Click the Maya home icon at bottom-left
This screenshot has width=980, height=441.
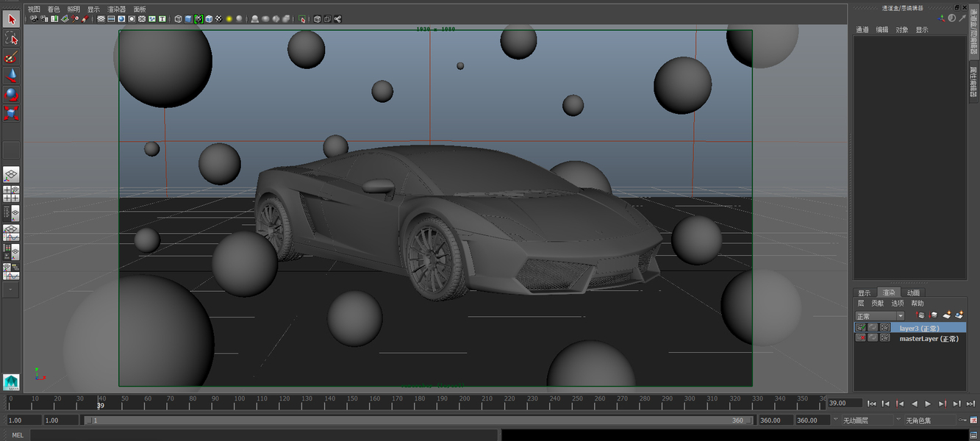click(x=11, y=382)
